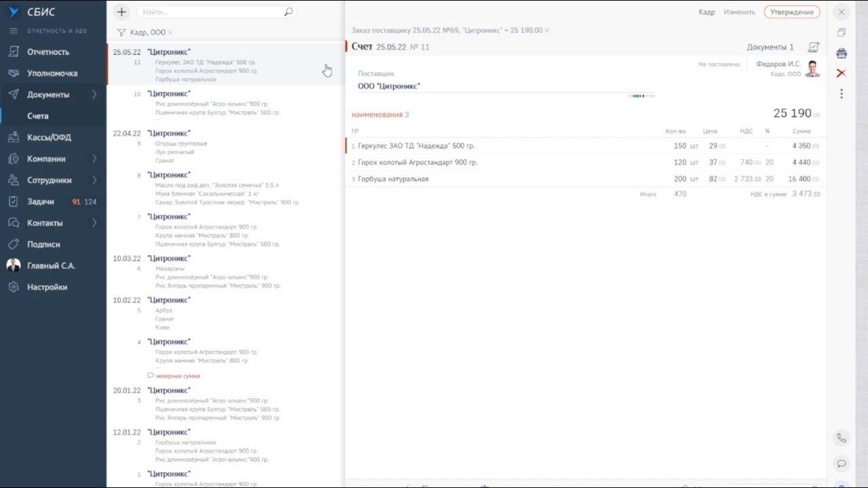The image size is (868, 488).
Task: Open invoice in new window icon
Action: click(x=842, y=33)
